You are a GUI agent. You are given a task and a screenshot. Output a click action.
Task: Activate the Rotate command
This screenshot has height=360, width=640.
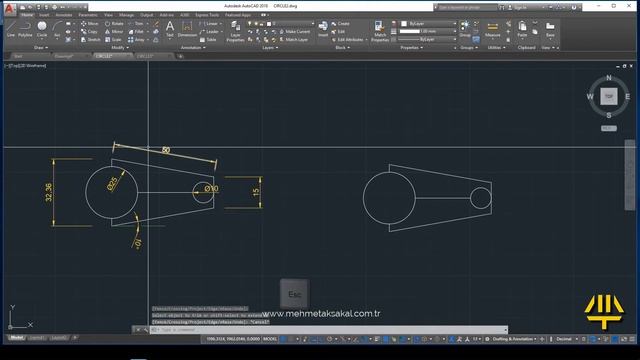click(x=114, y=24)
